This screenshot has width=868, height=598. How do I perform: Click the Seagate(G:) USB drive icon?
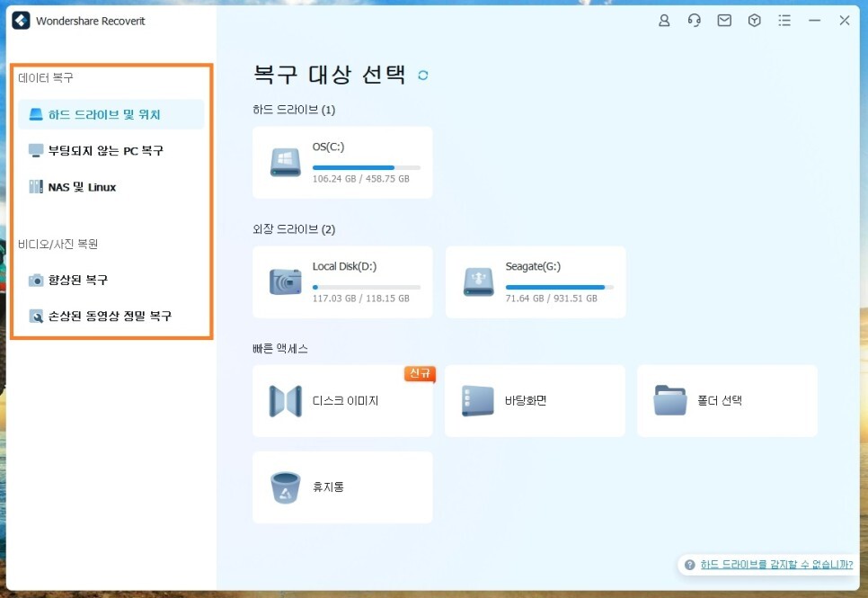[478, 281]
